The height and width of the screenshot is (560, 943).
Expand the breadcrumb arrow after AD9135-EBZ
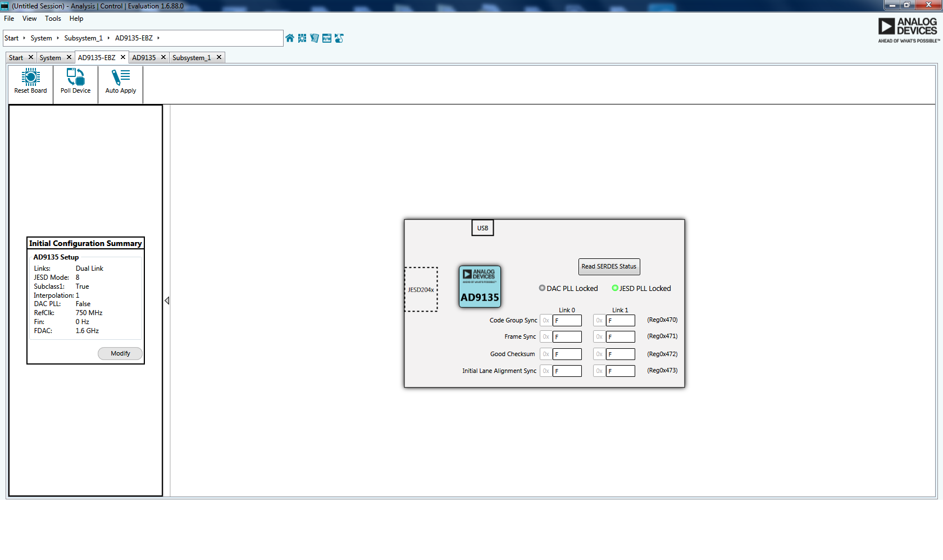point(159,38)
